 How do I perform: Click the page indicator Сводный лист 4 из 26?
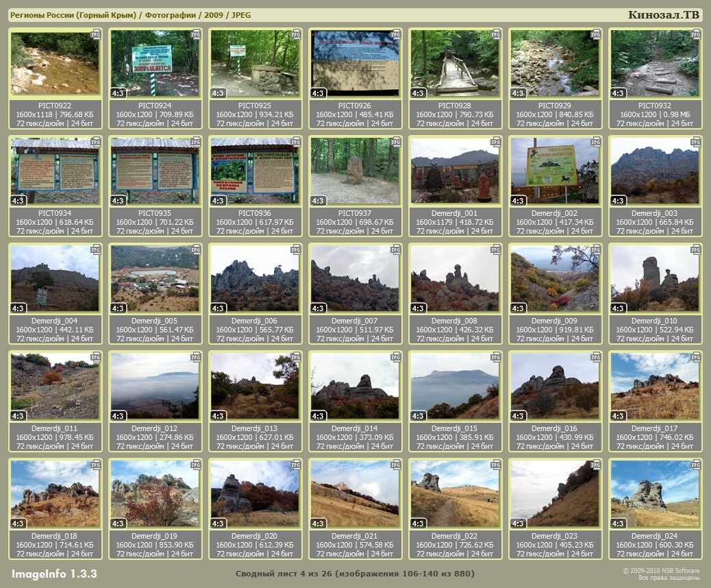coord(355,574)
